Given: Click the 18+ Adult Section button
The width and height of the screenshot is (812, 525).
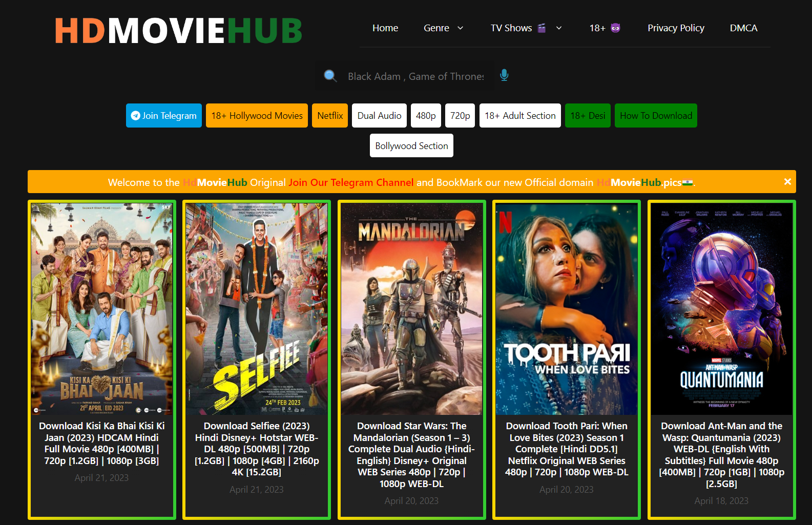Looking at the screenshot, I should (x=520, y=116).
